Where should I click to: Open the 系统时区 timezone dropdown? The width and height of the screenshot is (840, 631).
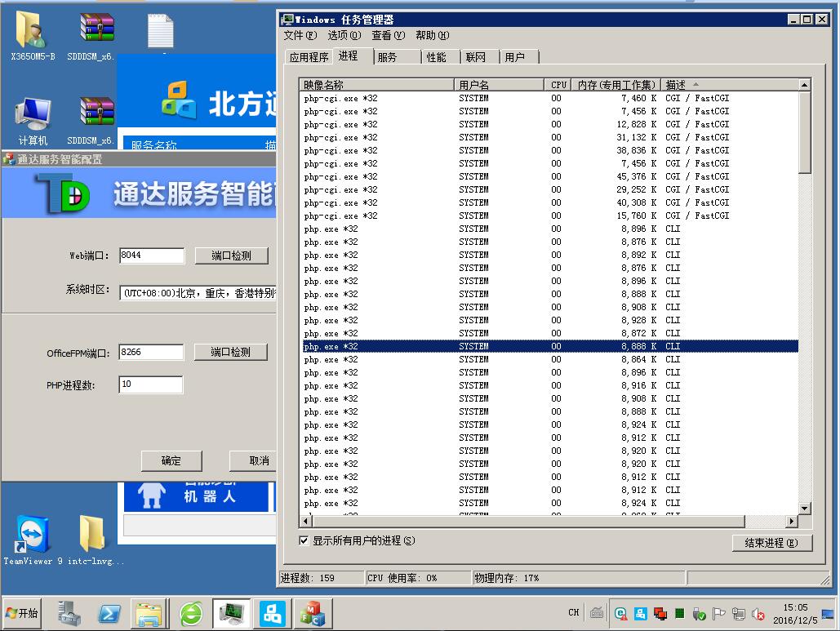198,292
